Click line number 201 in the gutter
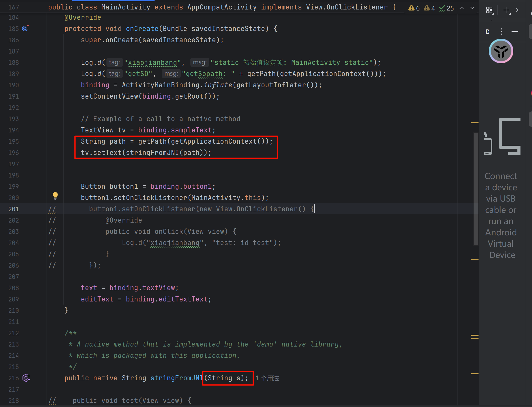 (x=14, y=209)
